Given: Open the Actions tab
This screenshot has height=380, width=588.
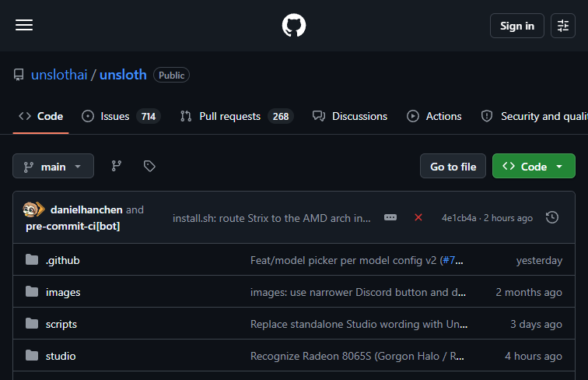Looking at the screenshot, I should point(434,116).
